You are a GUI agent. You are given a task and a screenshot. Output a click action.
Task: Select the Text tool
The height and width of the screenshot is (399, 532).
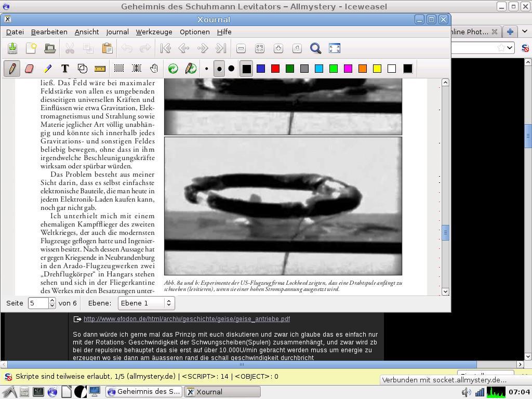(x=65, y=69)
